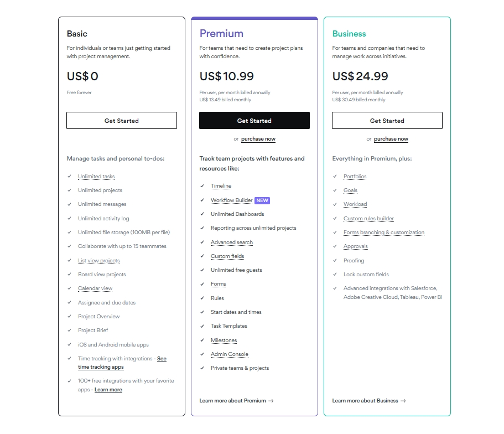Open the Timeline feature link
This screenshot has width=504, height=434.
pyautogui.click(x=221, y=185)
